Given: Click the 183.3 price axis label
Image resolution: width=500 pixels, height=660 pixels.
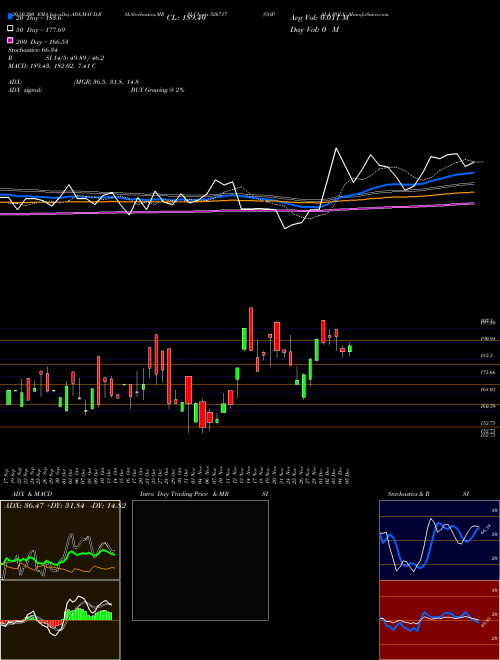Looking at the screenshot, I should (x=487, y=356).
